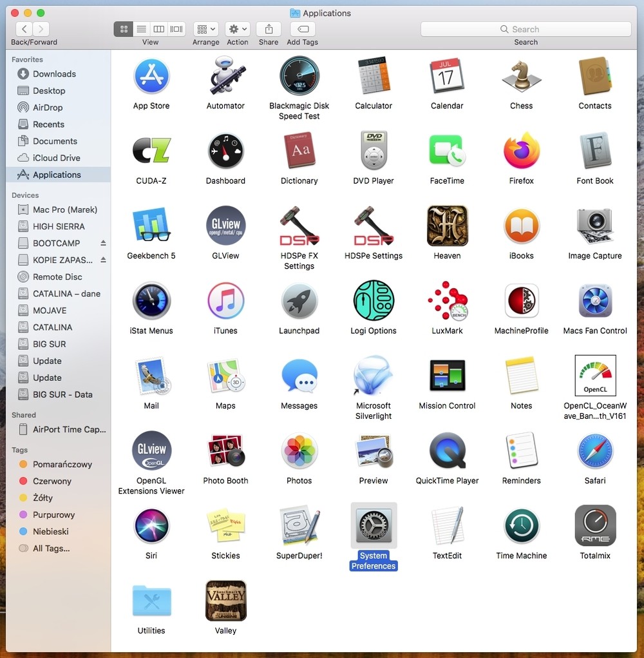Select the MachineProfile app icon
Screen dimensions: 644x658
pos(522,300)
